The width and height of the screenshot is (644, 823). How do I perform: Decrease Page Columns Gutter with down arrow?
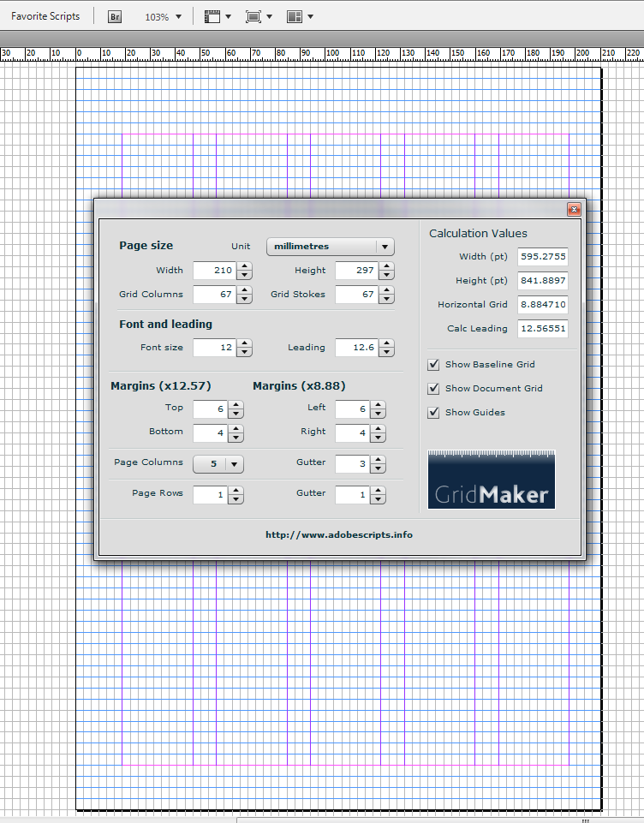(x=378, y=468)
